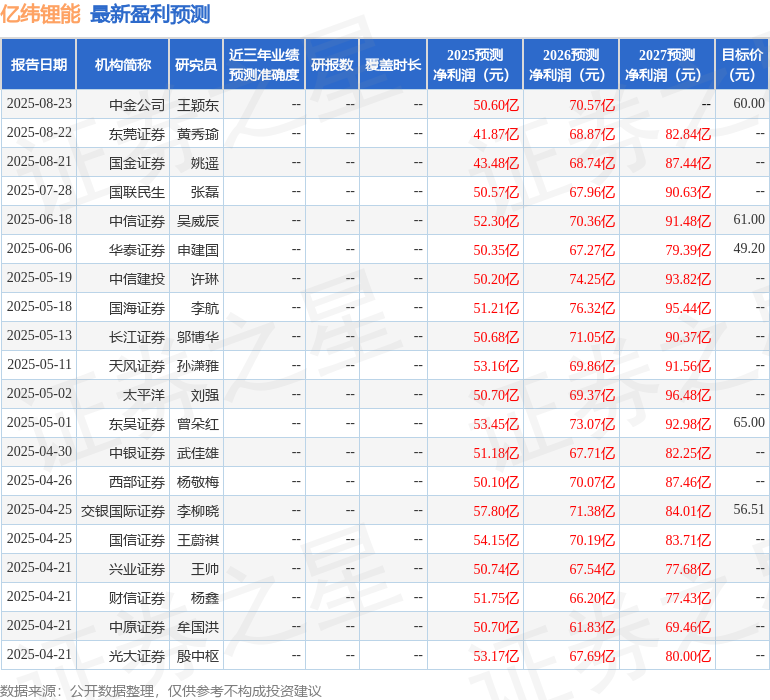The width and height of the screenshot is (770, 700).
Task: Click the 2026预测净利润 column header
Action: point(571,65)
